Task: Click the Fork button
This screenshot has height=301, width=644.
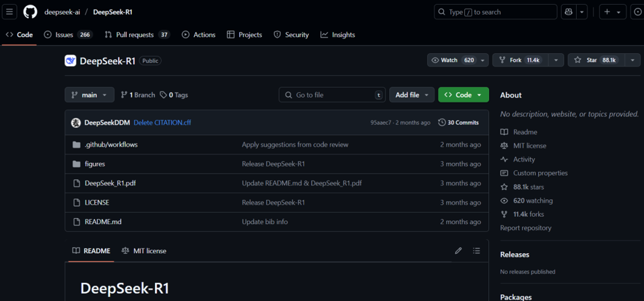Action: pos(521,61)
